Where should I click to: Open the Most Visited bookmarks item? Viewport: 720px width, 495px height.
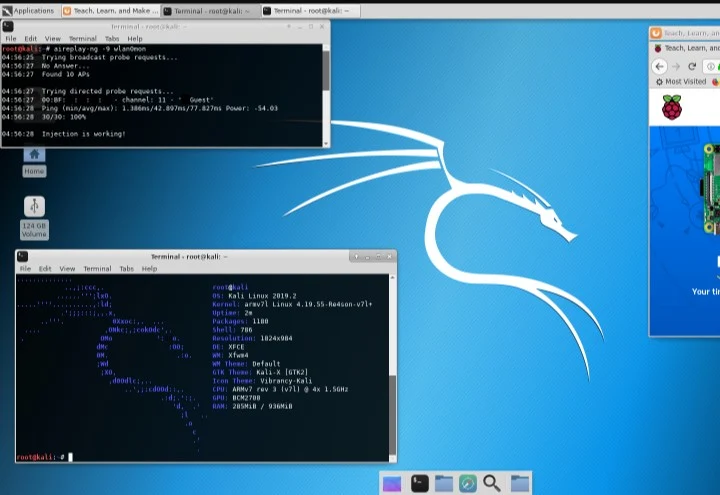[681, 82]
